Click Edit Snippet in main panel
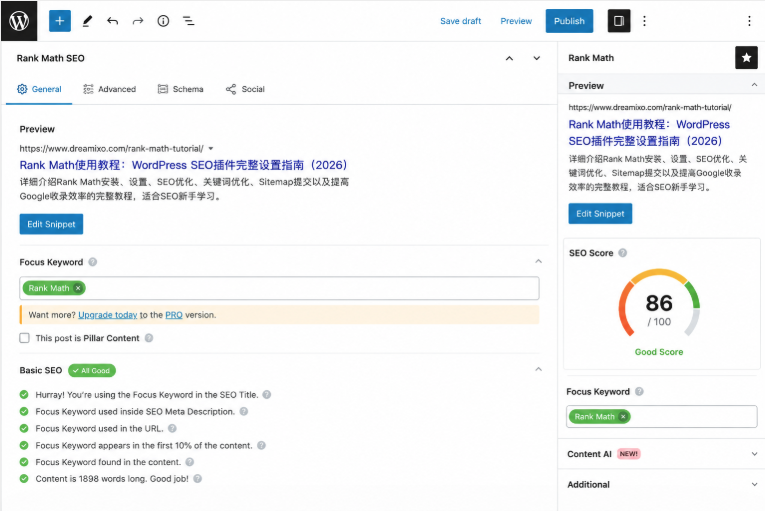Viewport: 765px width, 511px height. pos(51,224)
